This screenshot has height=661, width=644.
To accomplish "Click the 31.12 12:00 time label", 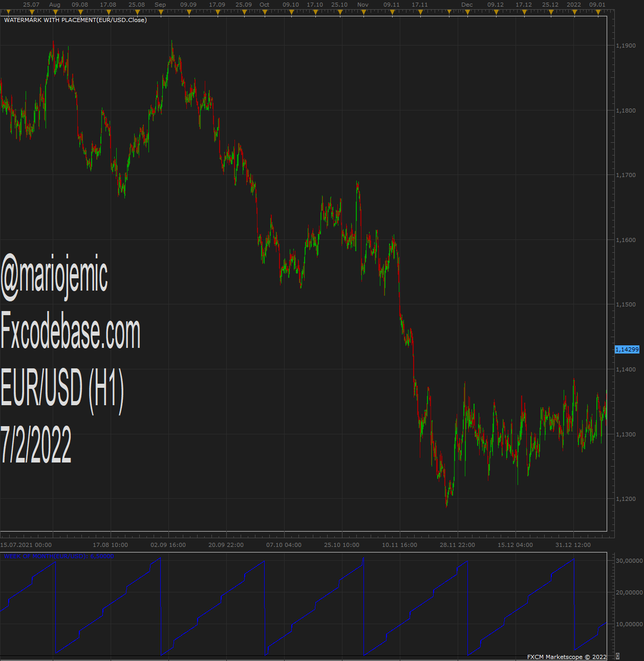I will click(x=573, y=545).
